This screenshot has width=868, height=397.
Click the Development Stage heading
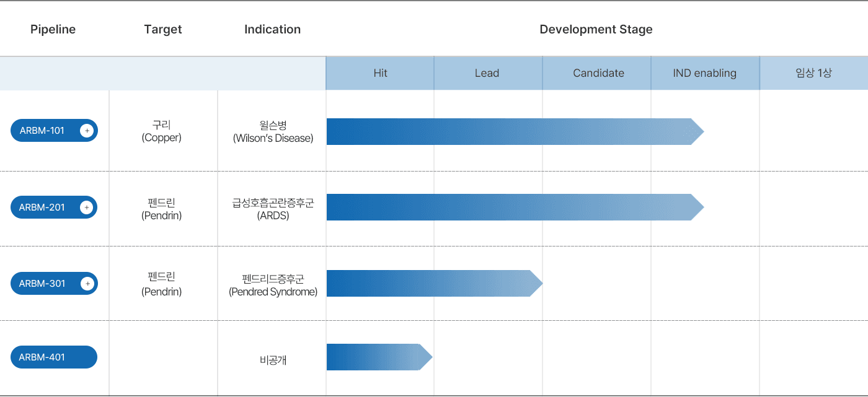(596, 29)
